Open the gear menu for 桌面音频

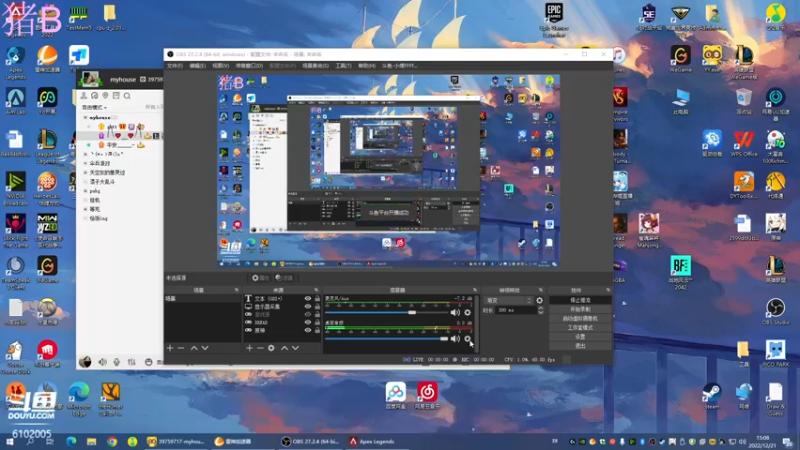click(x=467, y=339)
